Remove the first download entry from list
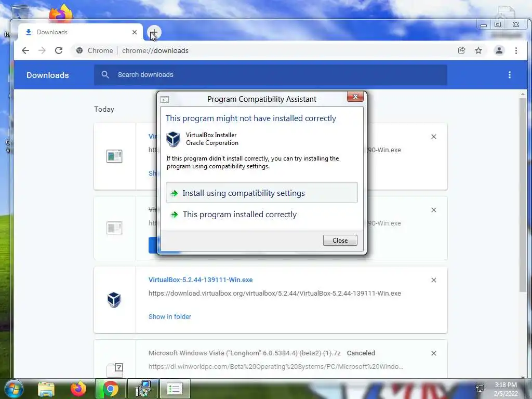The height and width of the screenshot is (399, 532). pyautogui.click(x=434, y=137)
